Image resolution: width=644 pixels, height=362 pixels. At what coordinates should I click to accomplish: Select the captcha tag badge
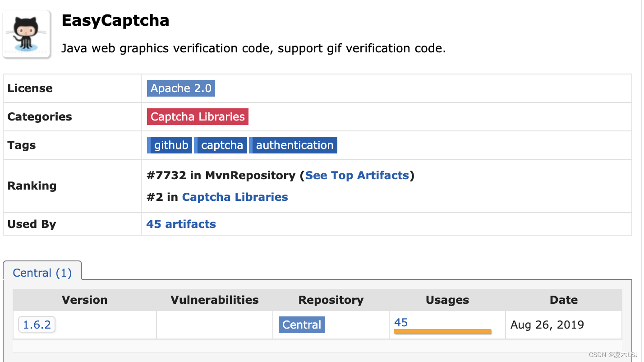(221, 145)
